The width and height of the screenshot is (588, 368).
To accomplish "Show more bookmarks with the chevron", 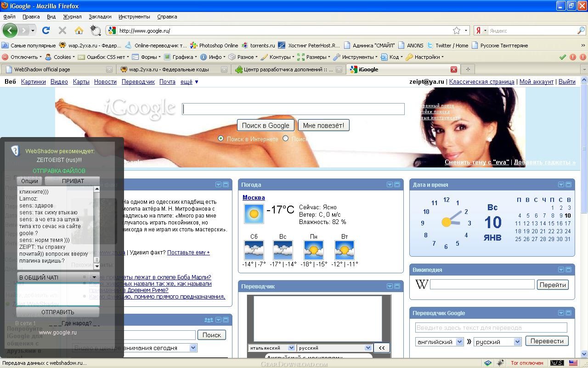I will point(583,46).
